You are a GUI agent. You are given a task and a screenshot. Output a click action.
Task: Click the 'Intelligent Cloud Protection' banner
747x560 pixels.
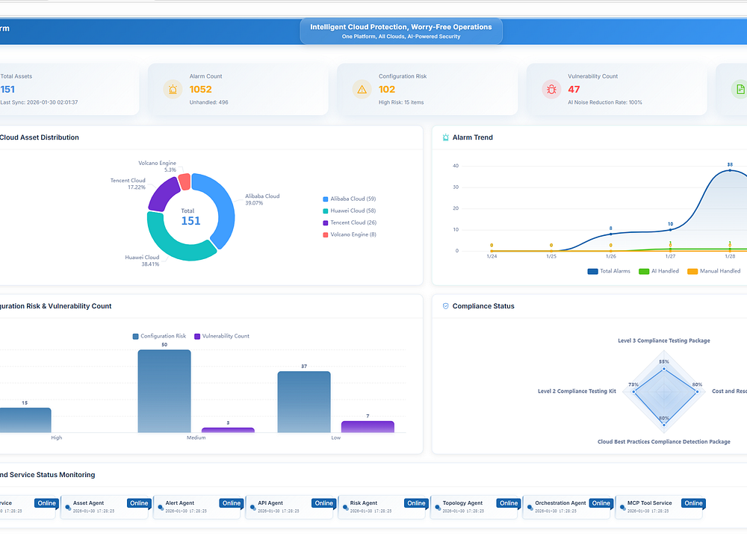(x=401, y=31)
